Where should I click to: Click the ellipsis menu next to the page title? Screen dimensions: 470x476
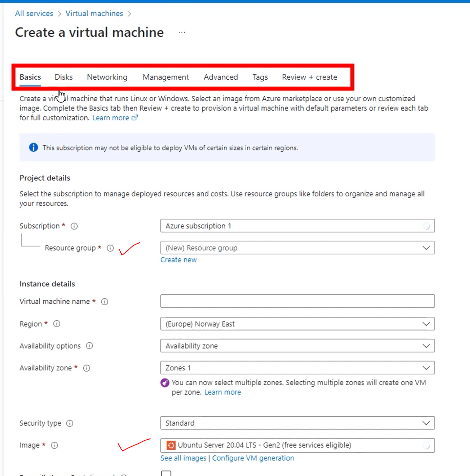[182, 32]
